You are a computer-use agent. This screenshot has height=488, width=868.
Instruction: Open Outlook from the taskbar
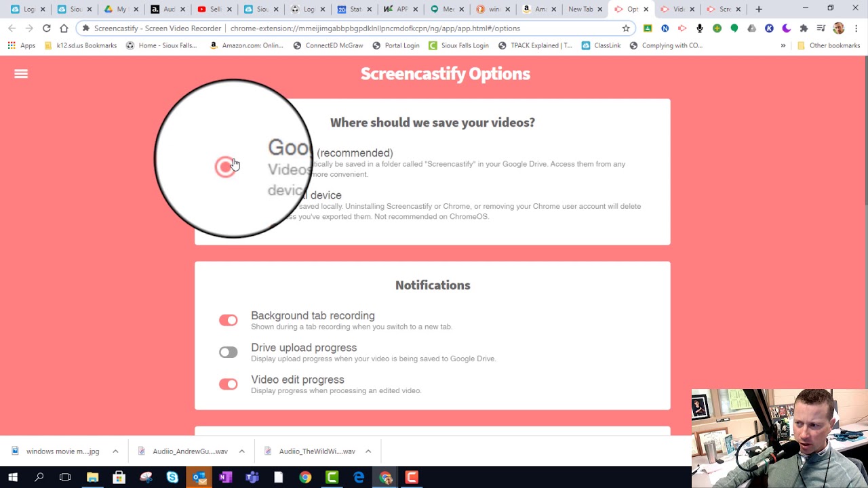(x=199, y=478)
